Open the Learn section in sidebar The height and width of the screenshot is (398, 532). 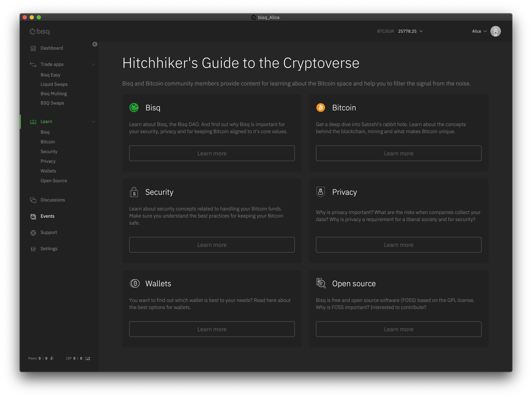(46, 121)
